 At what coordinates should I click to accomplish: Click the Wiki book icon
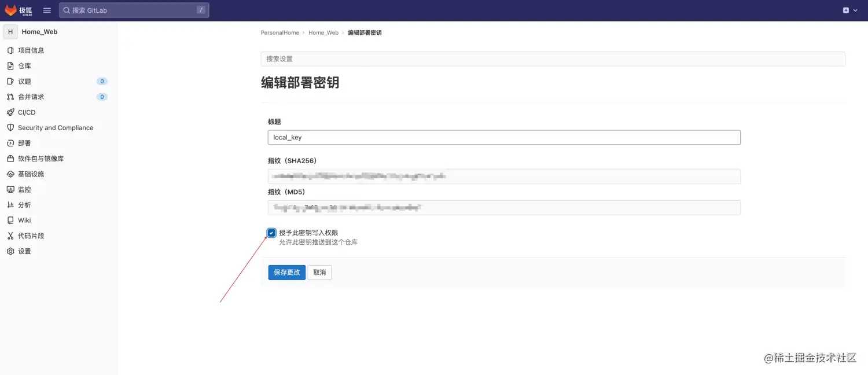pyautogui.click(x=10, y=220)
